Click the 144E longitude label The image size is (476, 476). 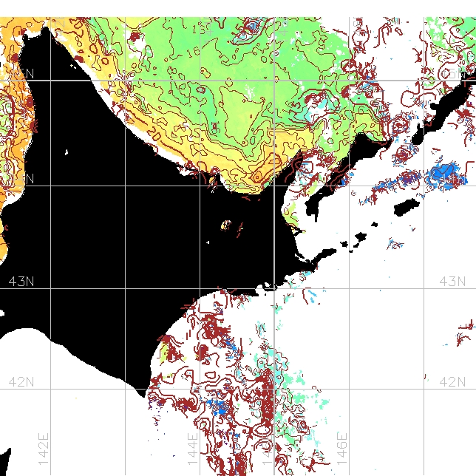point(193,449)
